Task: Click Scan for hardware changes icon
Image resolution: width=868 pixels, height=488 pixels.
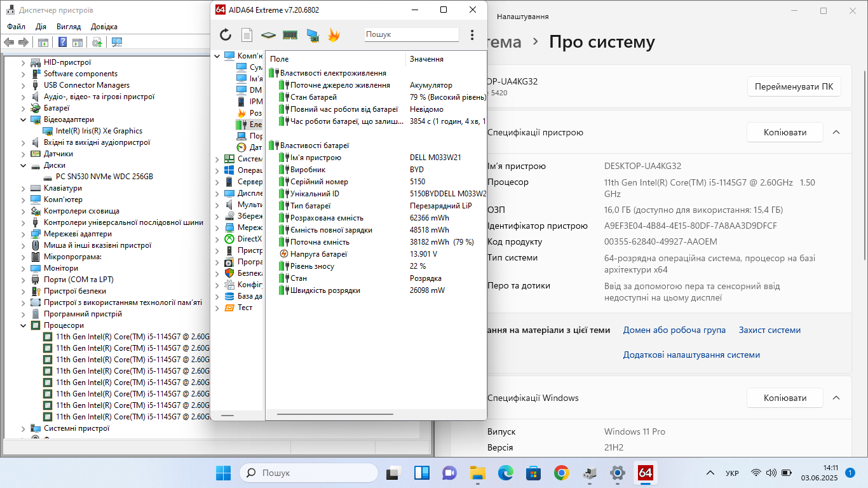Action: click(117, 42)
